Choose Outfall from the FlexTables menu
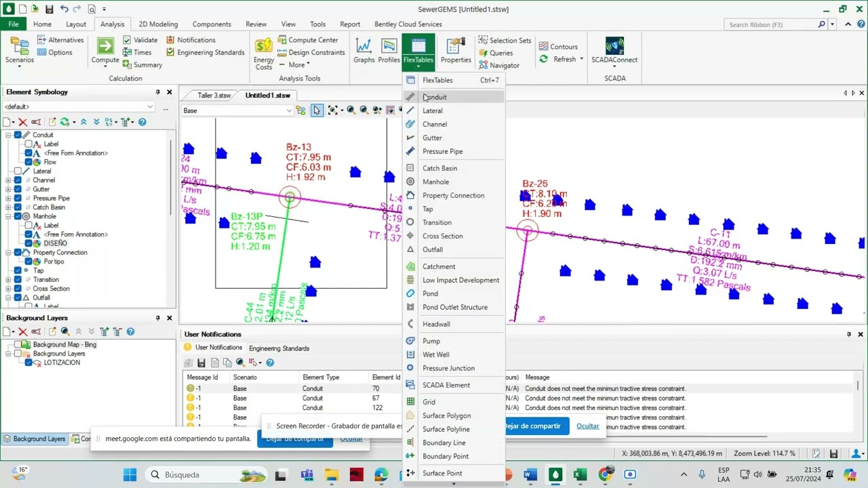This screenshot has width=868, height=488. point(454,249)
